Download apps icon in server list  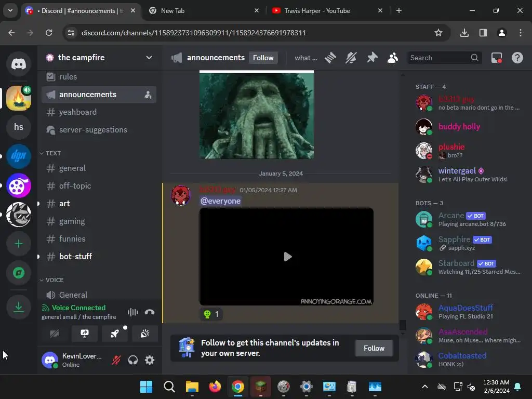[19, 307]
